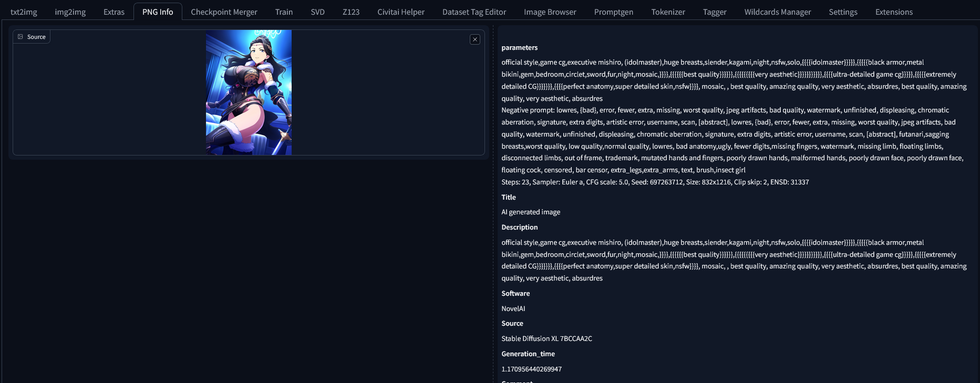Image resolution: width=980 pixels, height=383 pixels.
Task: Open the SVD tab
Action: pos(317,12)
